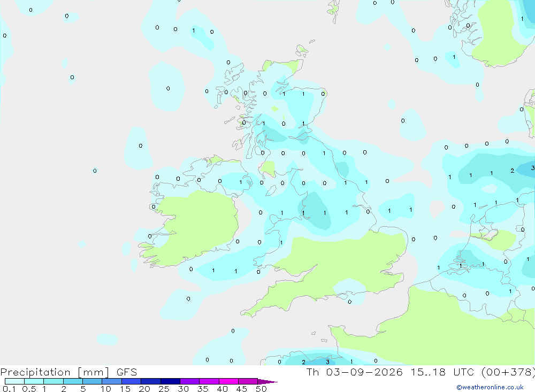
Task: Open the weatheronline.co.uk copyright link
Action: [x=490, y=387]
